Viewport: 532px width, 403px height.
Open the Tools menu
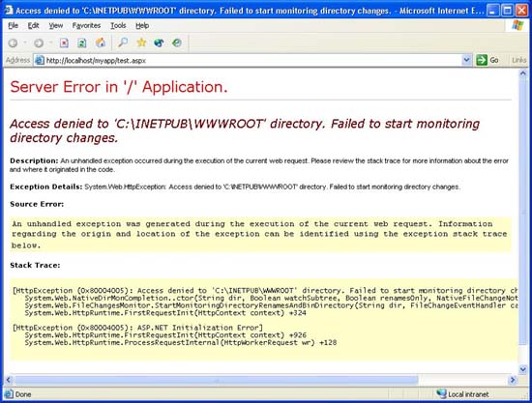coord(118,25)
